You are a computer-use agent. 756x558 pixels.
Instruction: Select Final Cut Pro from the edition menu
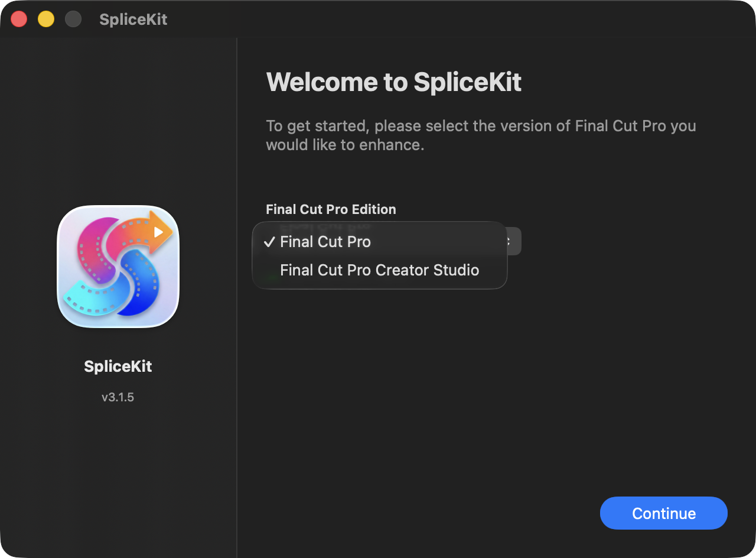pyautogui.click(x=325, y=242)
